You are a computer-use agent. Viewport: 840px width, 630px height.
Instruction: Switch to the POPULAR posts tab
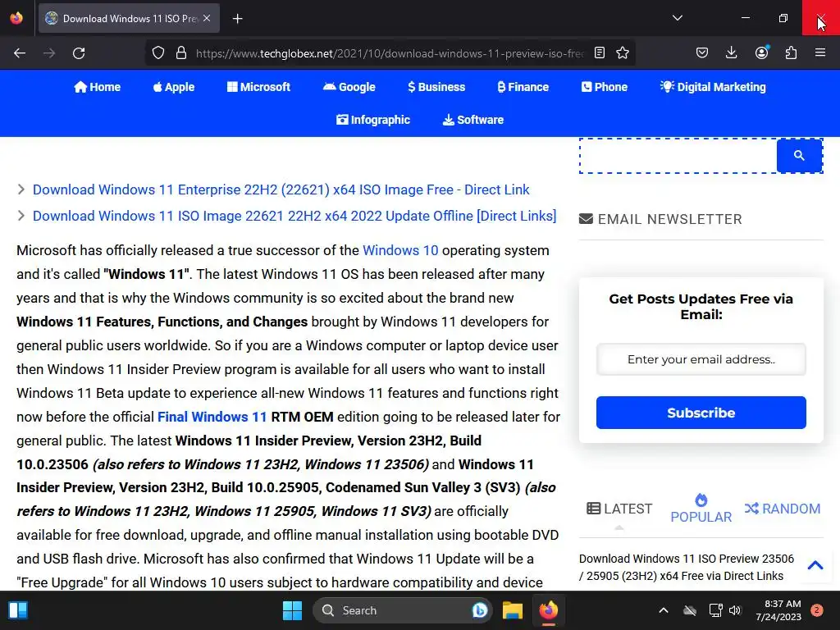pyautogui.click(x=701, y=509)
